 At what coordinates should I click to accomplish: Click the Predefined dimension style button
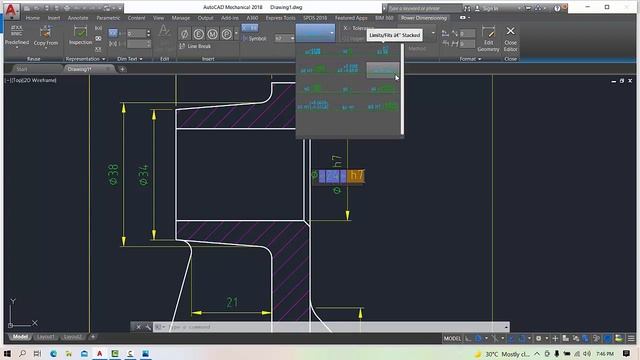[x=17, y=36]
